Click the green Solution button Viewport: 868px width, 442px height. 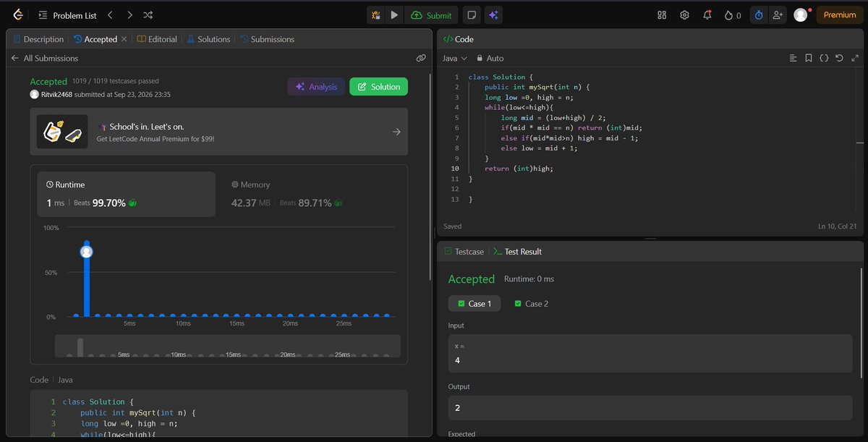pyautogui.click(x=378, y=87)
